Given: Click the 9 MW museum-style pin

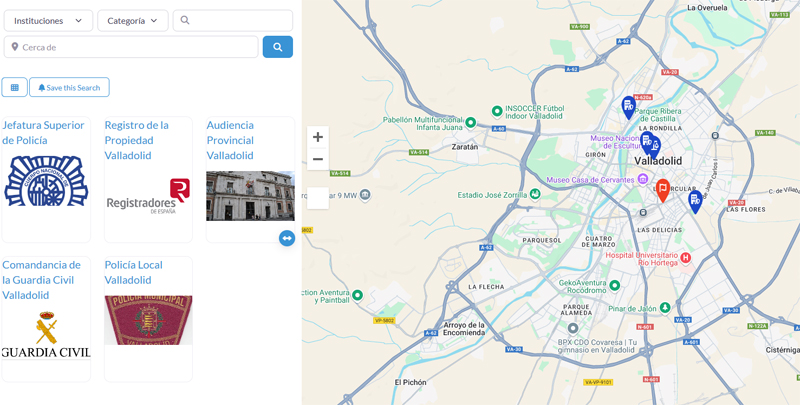Looking at the screenshot, I should point(365,194).
